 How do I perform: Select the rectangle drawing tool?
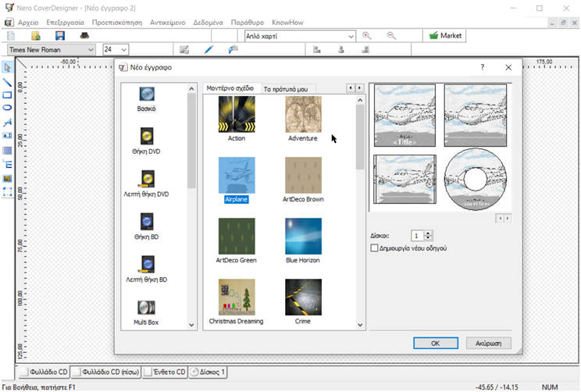point(7,95)
